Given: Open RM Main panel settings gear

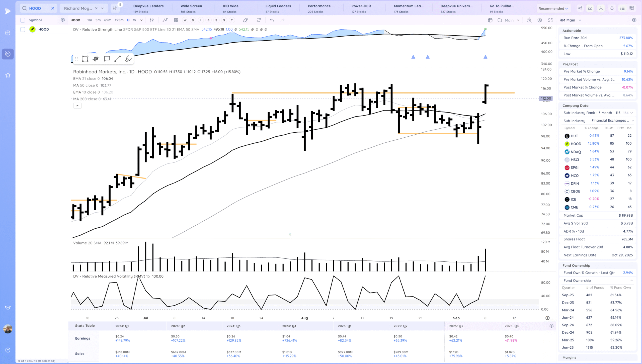Looking at the screenshot, I should [x=634, y=20].
